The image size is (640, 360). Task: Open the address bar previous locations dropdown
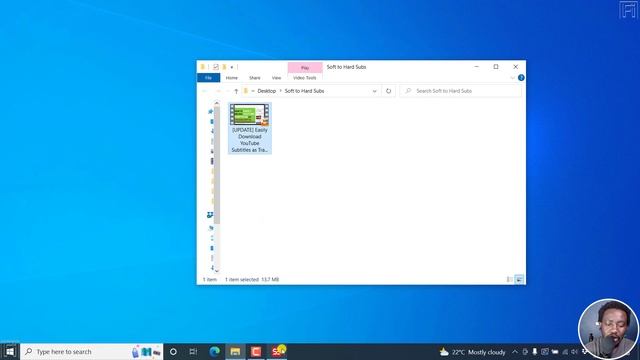[374, 91]
